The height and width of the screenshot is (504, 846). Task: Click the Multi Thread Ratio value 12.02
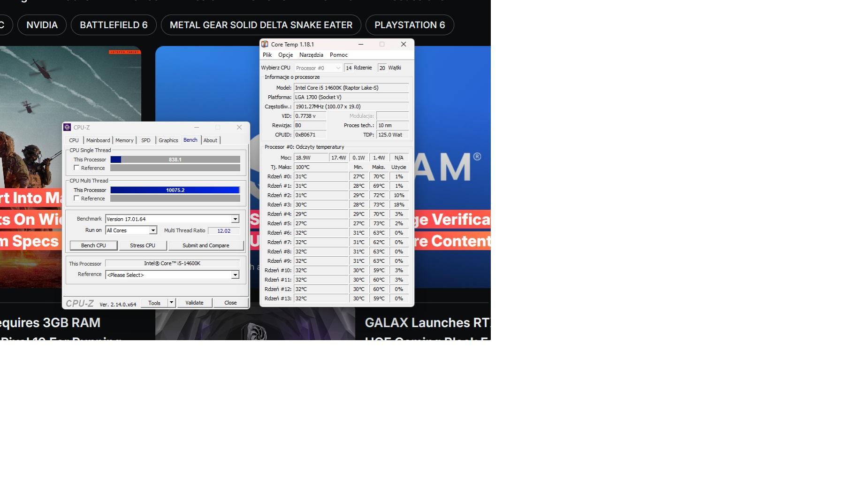[224, 231]
